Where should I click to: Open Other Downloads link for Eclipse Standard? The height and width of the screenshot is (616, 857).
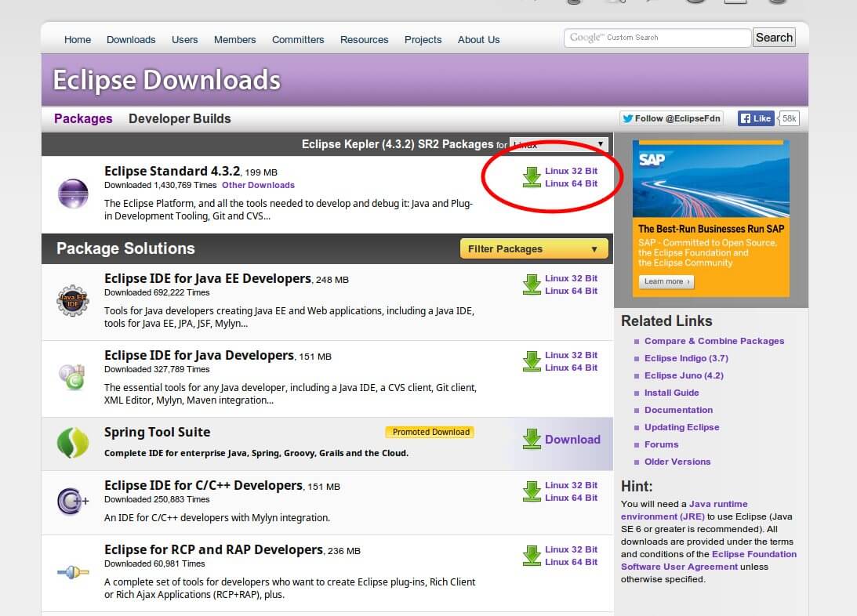[258, 185]
